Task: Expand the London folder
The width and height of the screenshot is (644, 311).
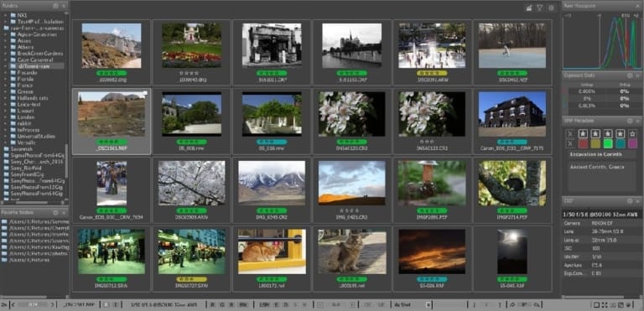Action: 5,117
